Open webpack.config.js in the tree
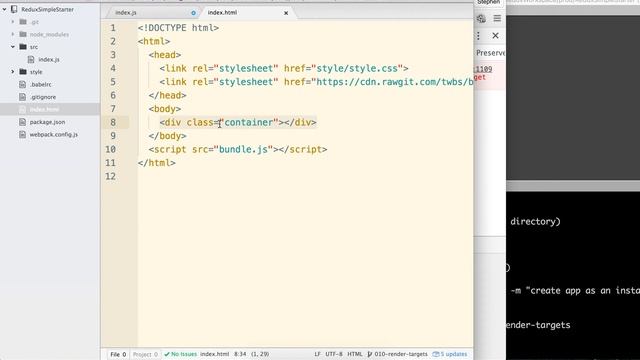640x360 pixels. (x=53, y=134)
